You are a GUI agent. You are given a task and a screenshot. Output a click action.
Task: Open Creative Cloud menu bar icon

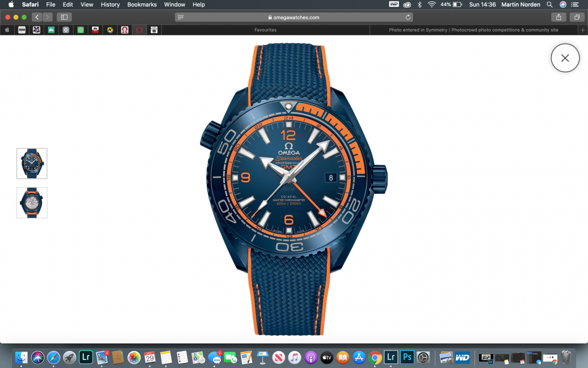tap(407, 5)
